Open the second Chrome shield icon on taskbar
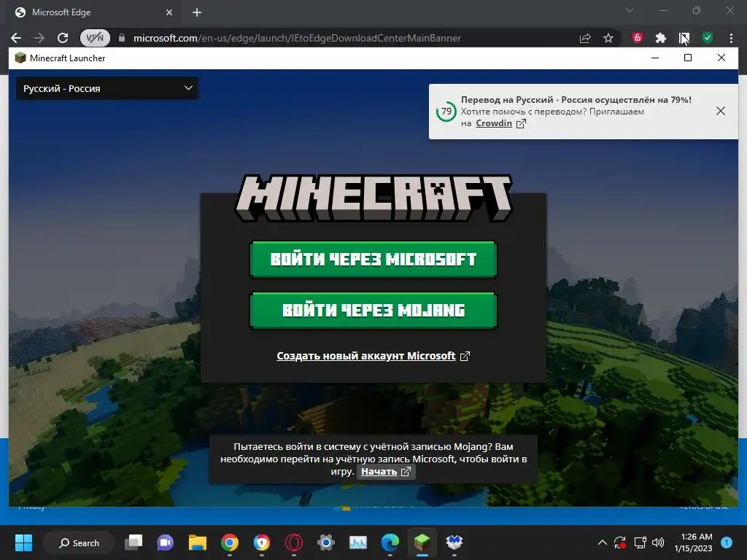Screen dimensions: 747x560 click(x=262, y=542)
